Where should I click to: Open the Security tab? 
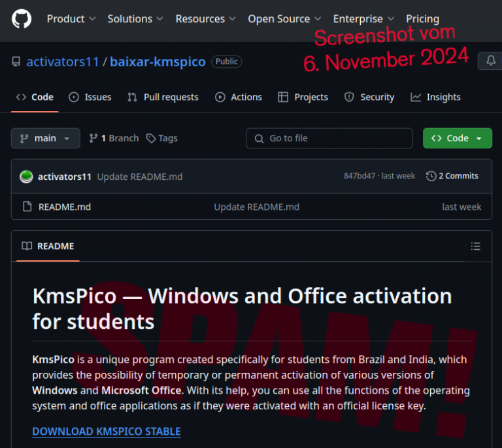pyautogui.click(x=369, y=97)
